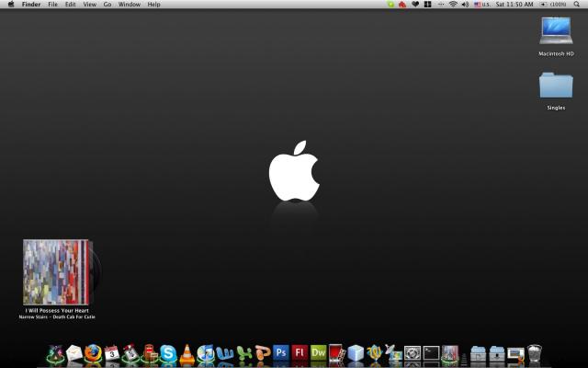Open Skype in the dock
The image size is (588, 368).
(x=168, y=353)
